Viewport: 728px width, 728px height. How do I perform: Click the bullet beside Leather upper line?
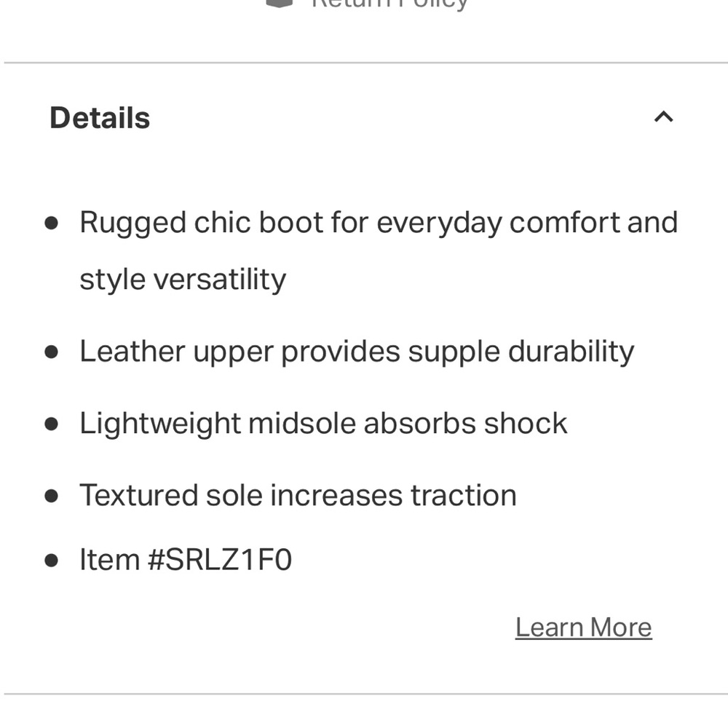tap(51, 352)
